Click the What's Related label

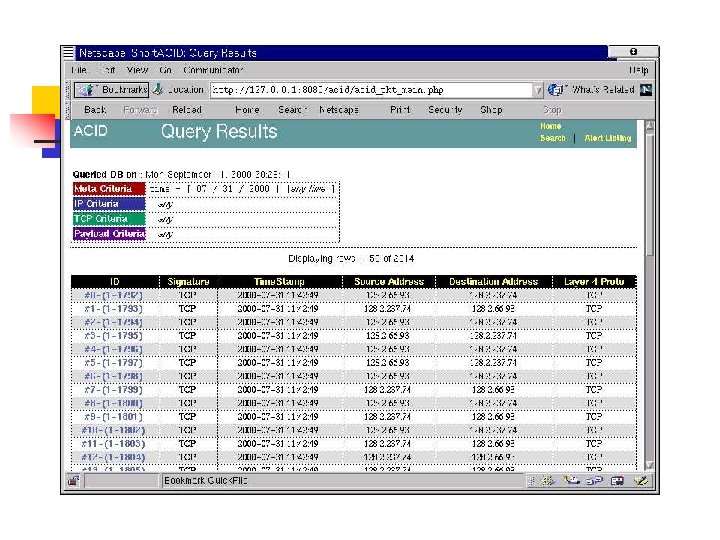coord(603,90)
